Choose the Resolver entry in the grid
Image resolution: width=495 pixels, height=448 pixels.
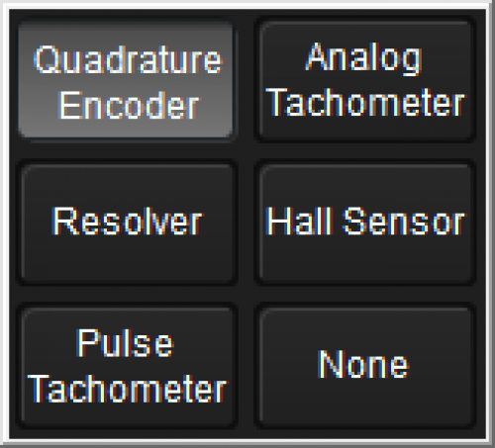(128, 223)
